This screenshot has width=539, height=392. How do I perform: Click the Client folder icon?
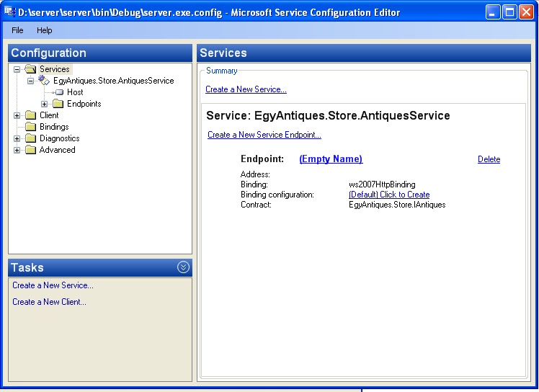tap(30, 115)
